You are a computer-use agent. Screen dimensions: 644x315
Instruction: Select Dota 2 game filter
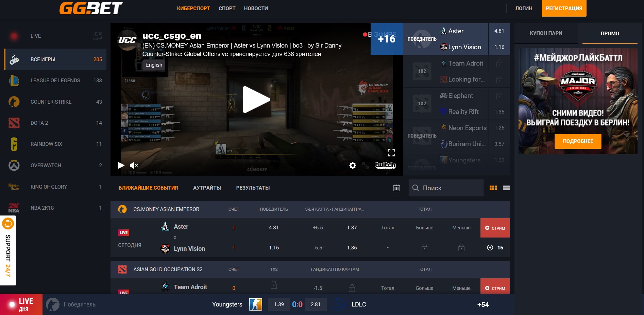39,123
